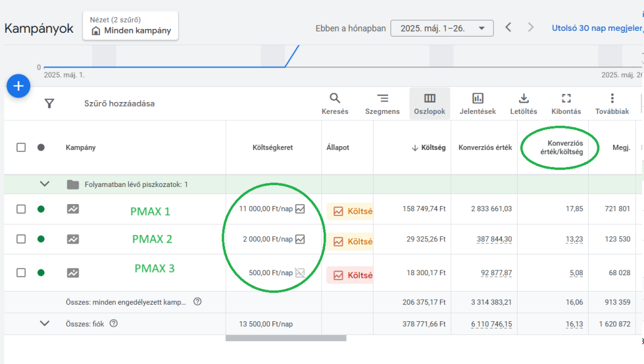Expand the Összes: fiók summary row
Image resolution: width=644 pixels, height=364 pixels.
[45, 323]
